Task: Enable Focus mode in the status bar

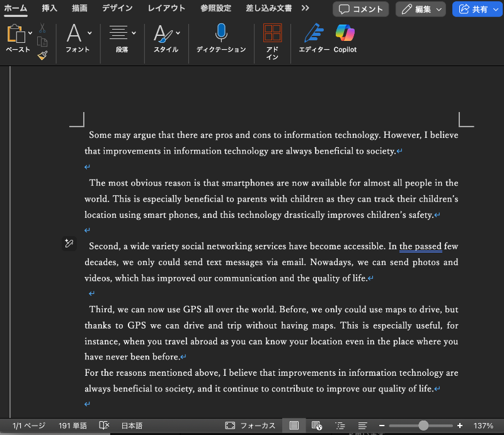Action: click(x=251, y=426)
